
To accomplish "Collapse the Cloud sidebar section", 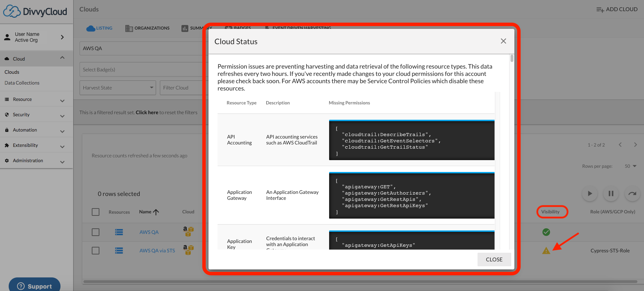I will pyautogui.click(x=62, y=58).
